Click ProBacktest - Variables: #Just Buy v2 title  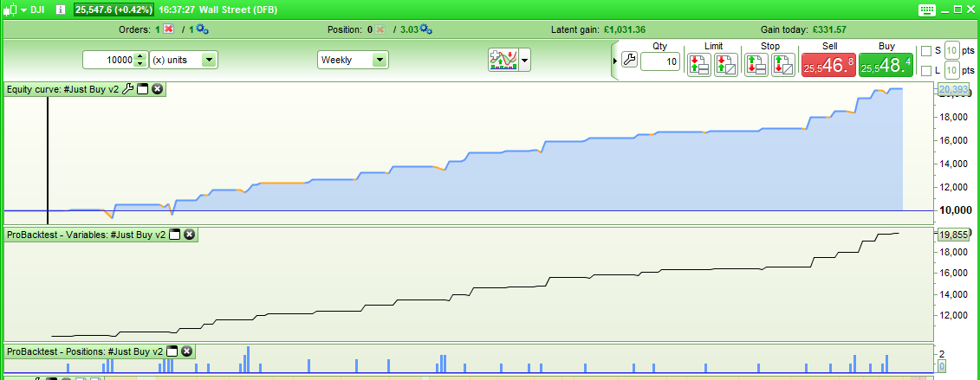pyautogui.click(x=87, y=235)
